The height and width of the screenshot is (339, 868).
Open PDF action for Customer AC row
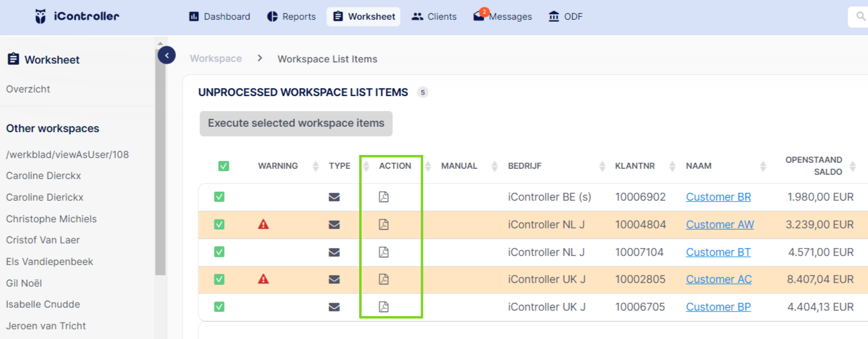click(x=383, y=279)
